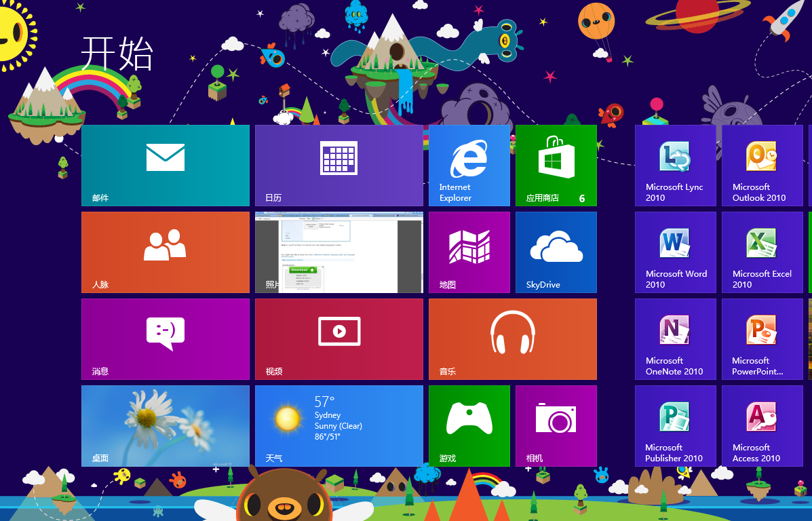The image size is (812, 521).
Task: Launch Microsoft Publisher 2010
Action: click(675, 426)
